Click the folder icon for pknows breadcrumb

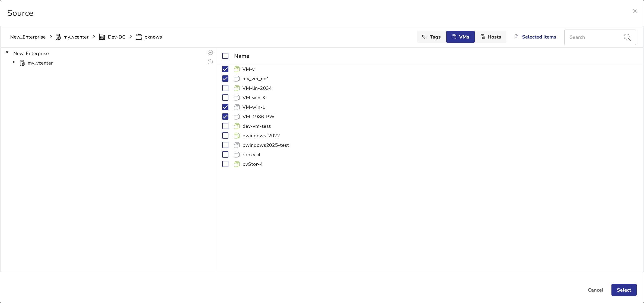[x=139, y=37]
